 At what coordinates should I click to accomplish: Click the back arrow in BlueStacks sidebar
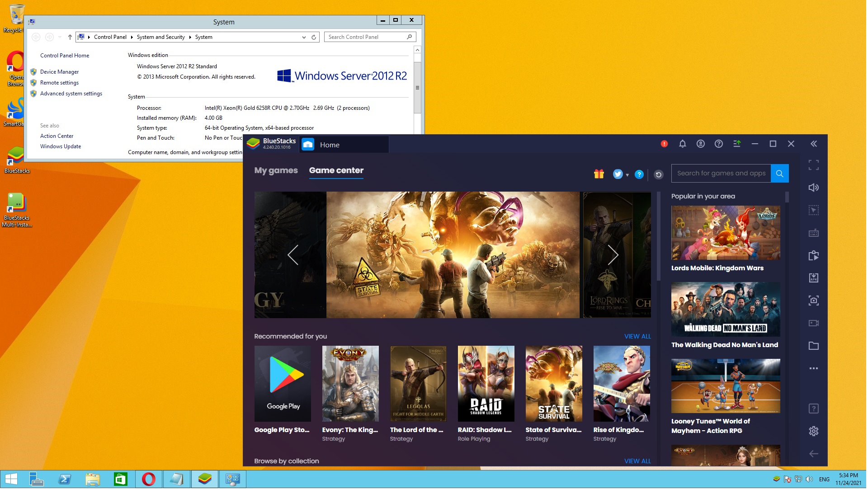(x=814, y=454)
